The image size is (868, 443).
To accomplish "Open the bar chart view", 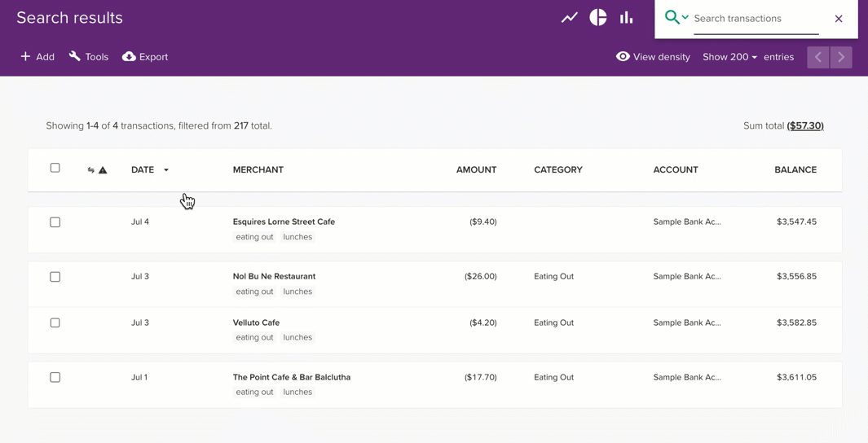I will click(x=626, y=18).
